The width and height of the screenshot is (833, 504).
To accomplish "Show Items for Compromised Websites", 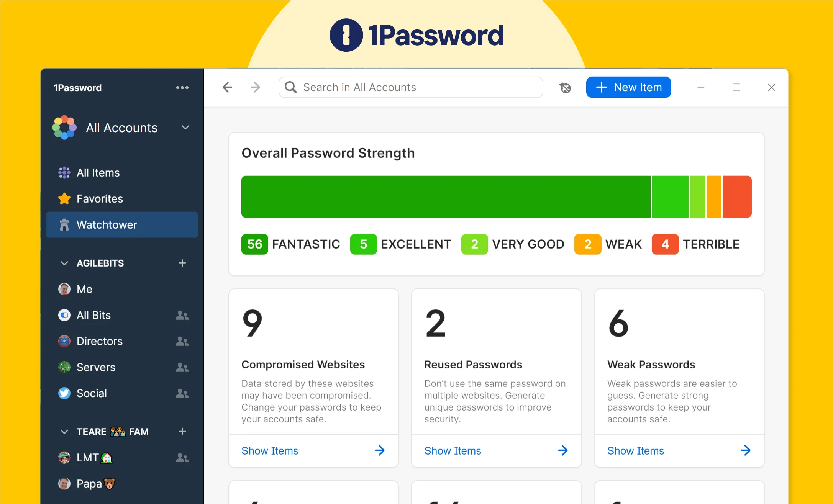I will coord(269,450).
